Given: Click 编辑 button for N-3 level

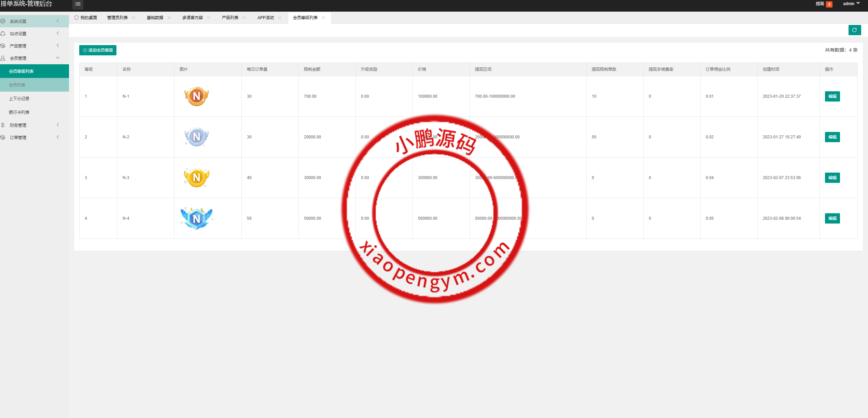Looking at the screenshot, I should pyautogui.click(x=832, y=178).
